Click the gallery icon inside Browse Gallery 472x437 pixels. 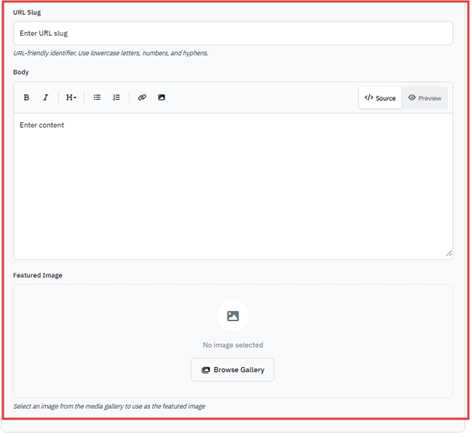tap(206, 370)
